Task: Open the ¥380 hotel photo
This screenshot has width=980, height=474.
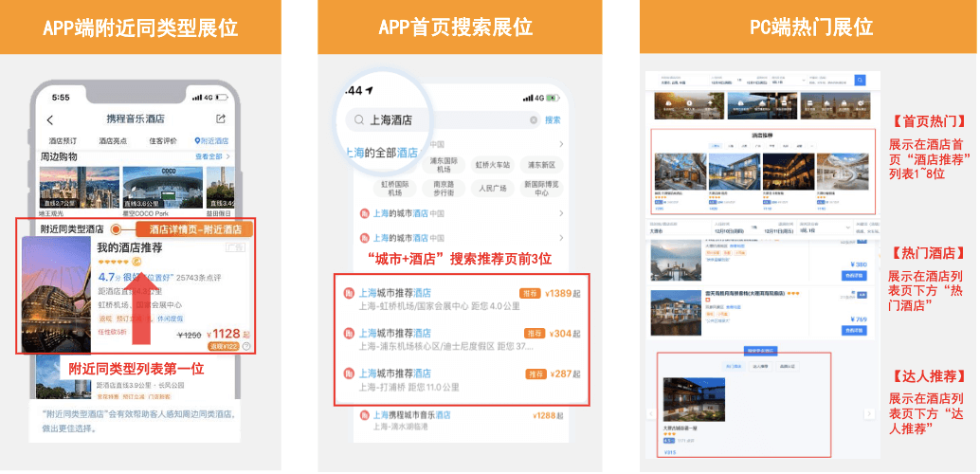Action: point(676,259)
